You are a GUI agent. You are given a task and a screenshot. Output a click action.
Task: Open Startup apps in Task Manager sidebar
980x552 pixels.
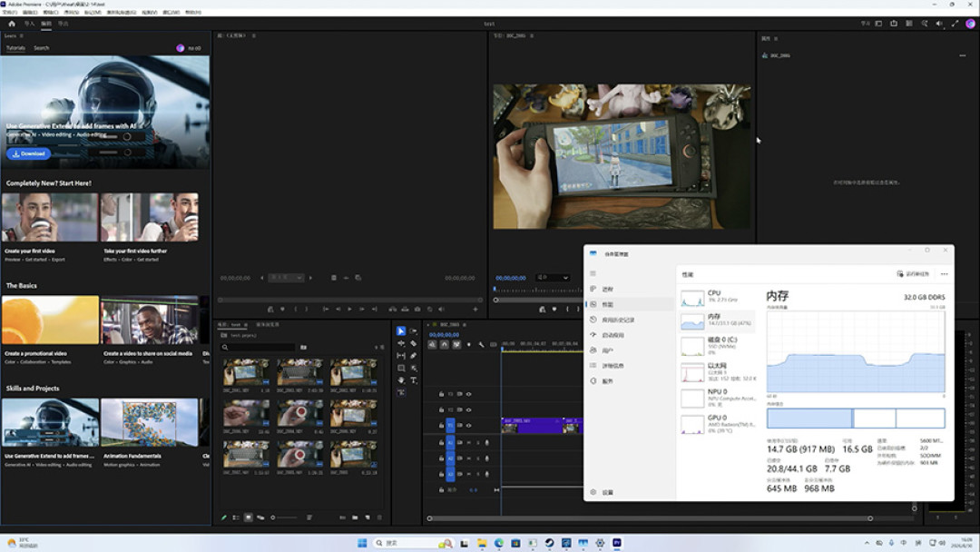[x=632, y=335]
